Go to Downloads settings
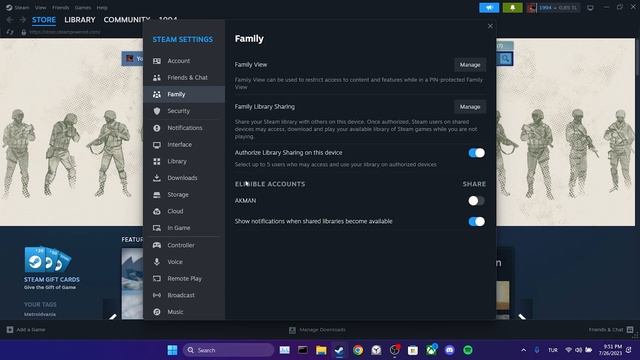Viewport: 640px width, 360px height. tap(184, 178)
